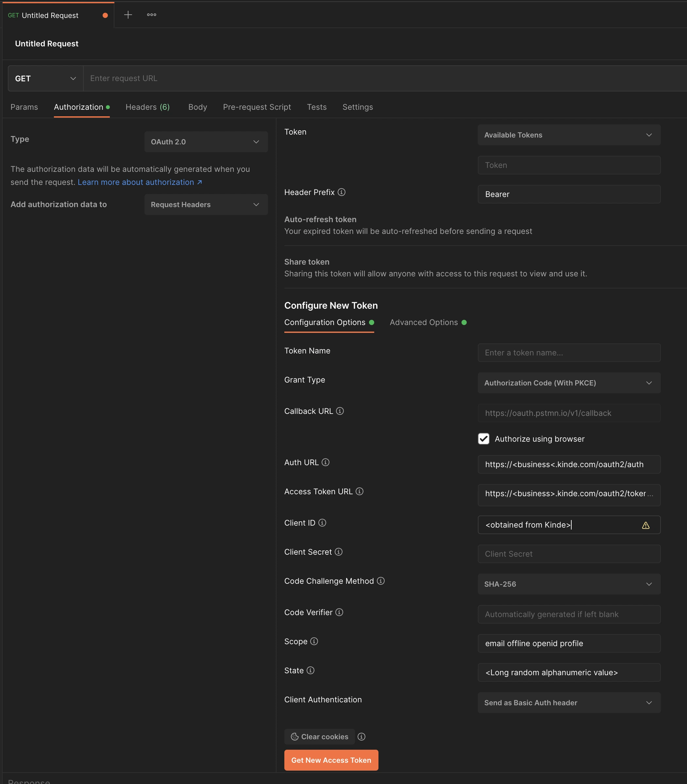Image resolution: width=687 pixels, height=784 pixels.
Task: Click Get New Access Token button
Action: [331, 760]
